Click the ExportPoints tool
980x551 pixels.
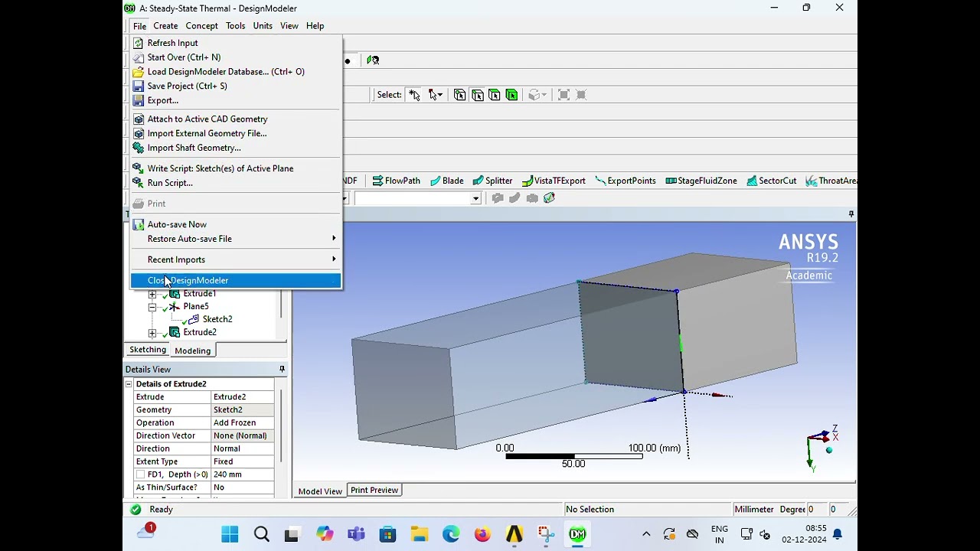pos(626,181)
